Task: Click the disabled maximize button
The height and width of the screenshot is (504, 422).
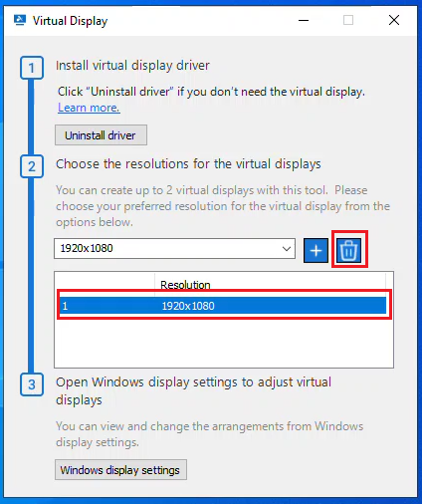Action: tap(348, 20)
